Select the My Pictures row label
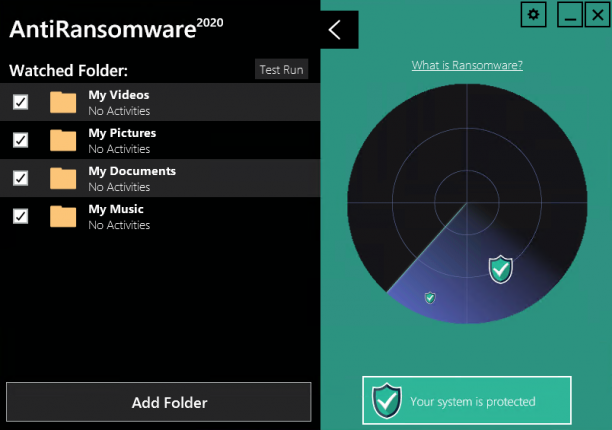The height and width of the screenshot is (430, 612). (122, 133)
